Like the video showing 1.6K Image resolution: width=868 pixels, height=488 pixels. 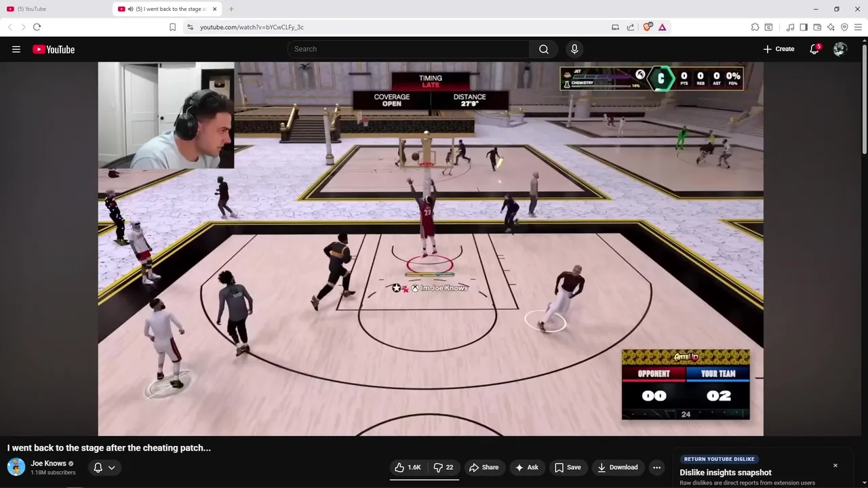point(408,467)
